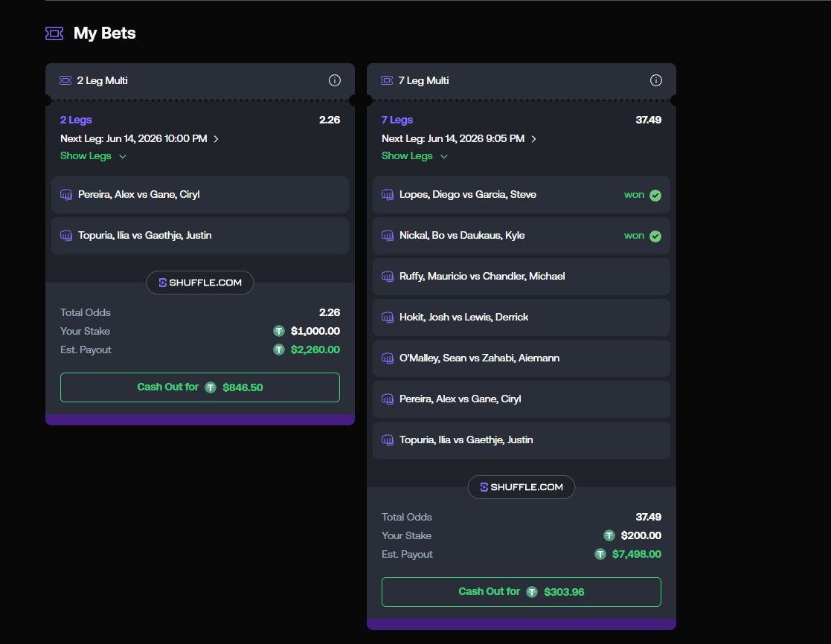This screenshot has height=644, width=831.
Task: Click Total Odds label in the 2 Leg card
Action: 86,312
